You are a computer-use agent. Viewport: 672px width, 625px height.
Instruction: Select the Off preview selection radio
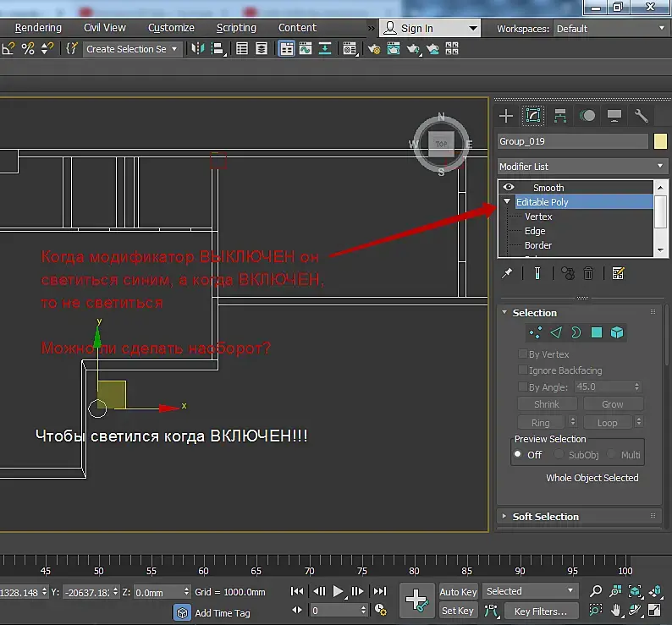[x=518, y=454]
